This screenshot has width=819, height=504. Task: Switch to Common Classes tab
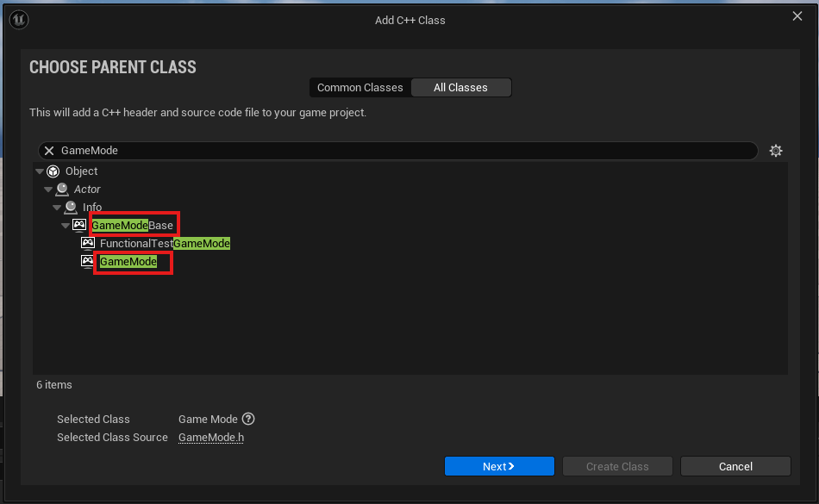pos(359,88)
